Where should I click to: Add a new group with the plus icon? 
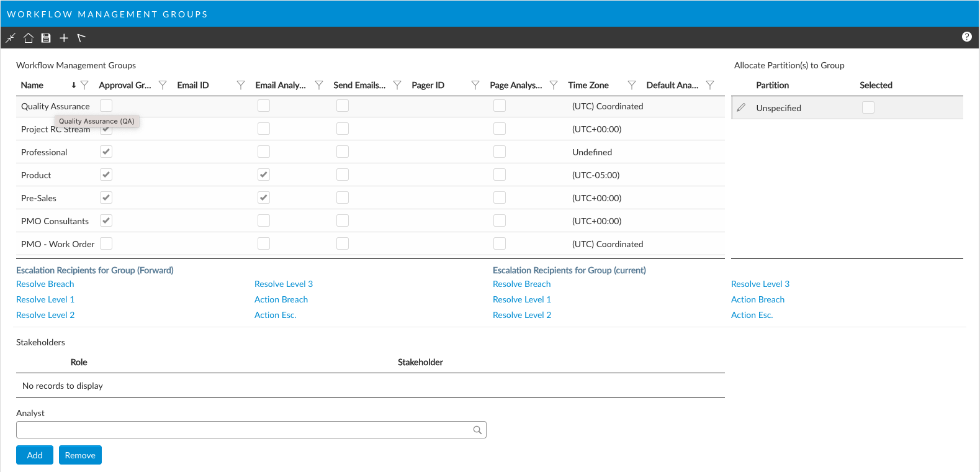tap(64, 38)
